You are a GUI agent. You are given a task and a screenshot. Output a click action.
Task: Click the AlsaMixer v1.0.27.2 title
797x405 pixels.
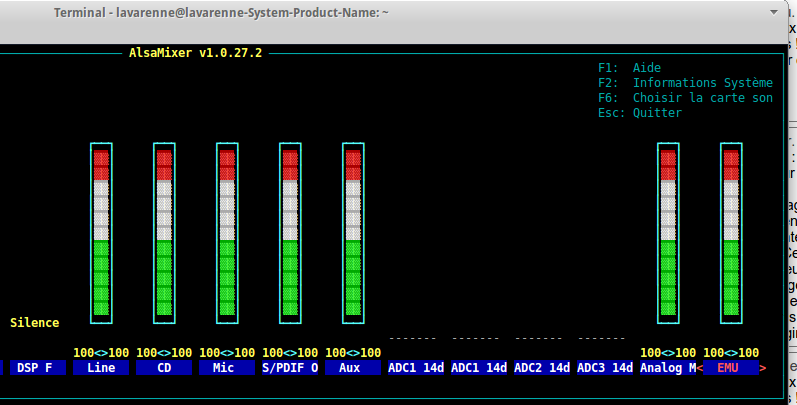point(196,53)
